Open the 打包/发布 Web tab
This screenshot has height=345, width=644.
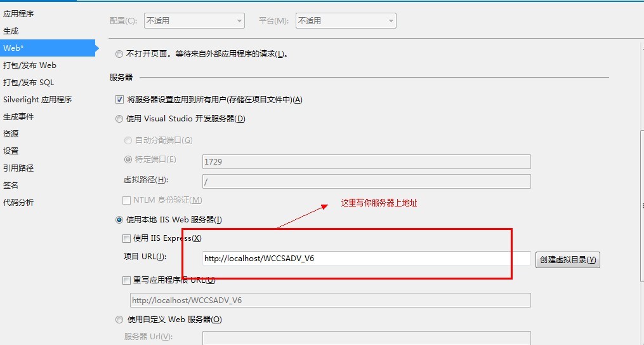click(x=30, y=65)
